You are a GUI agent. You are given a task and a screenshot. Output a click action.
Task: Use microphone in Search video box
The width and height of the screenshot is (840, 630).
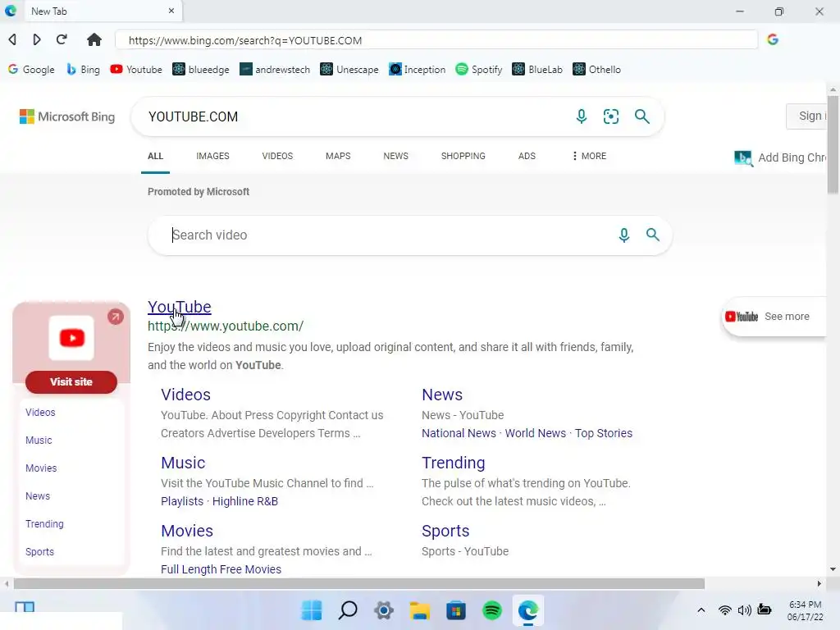(623, 235)
